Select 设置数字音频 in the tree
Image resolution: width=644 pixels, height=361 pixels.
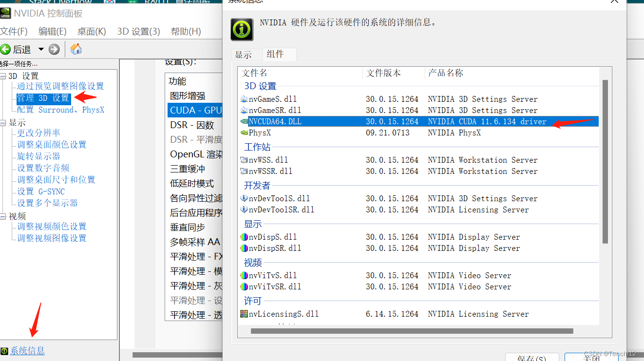(43, 168)
